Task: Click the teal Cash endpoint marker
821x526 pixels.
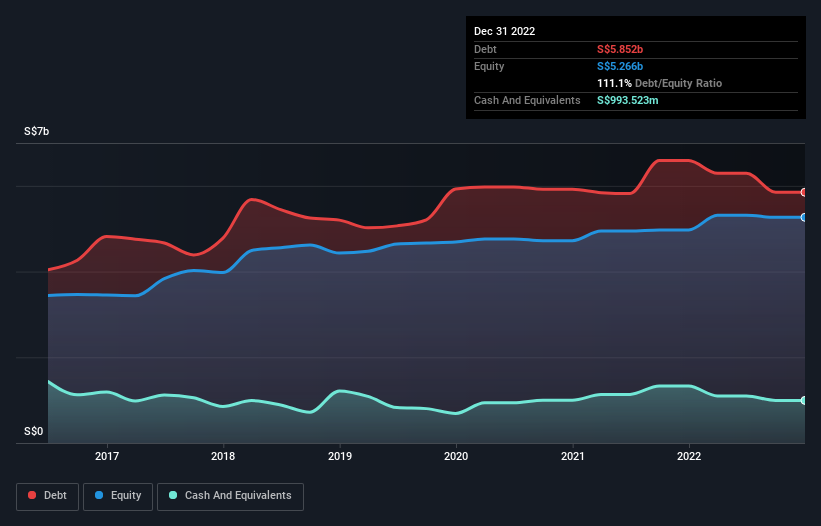Action: click(804, 400)
